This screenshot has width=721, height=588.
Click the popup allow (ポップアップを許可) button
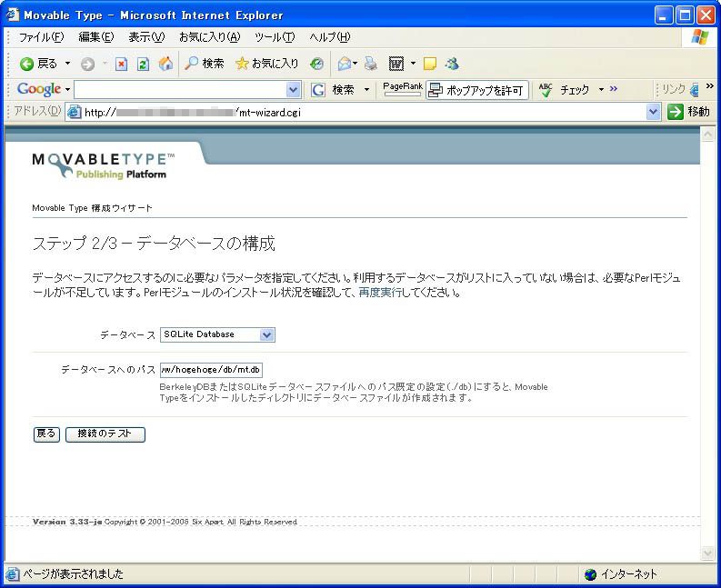point(476,90)
